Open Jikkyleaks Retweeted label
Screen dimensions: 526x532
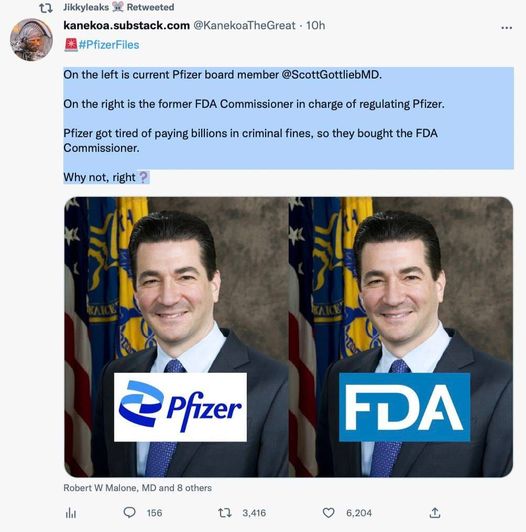tap(119, 7)
